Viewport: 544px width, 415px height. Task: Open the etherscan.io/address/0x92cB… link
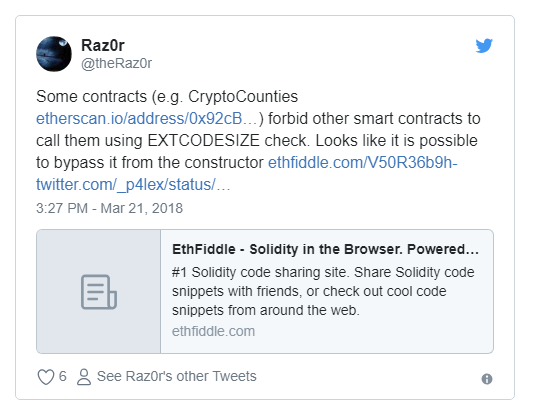click(x=147, y=119)
